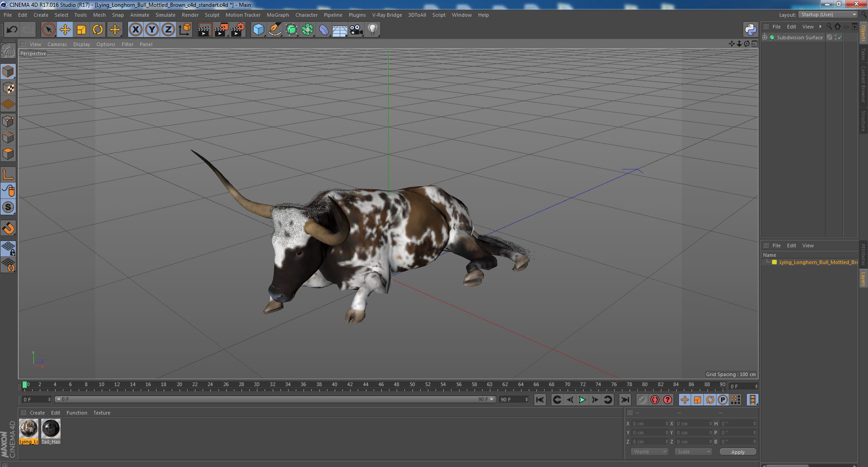Add a Subdivision Surface generator
This screenshot has height=467, width=868.
pyautogui.click(x=291, y=30)
